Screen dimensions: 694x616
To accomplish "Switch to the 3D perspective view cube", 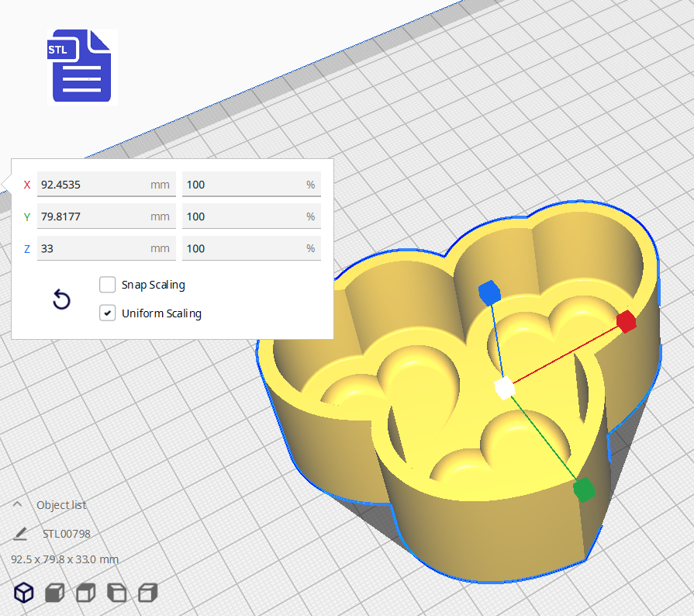I will (x=23, y=592).
